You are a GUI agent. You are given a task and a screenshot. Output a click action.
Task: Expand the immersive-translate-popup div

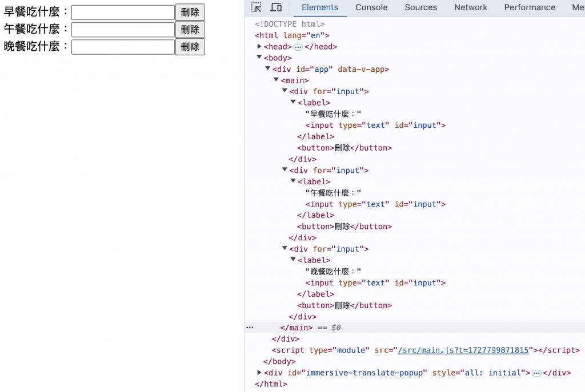tap(259, 372)
